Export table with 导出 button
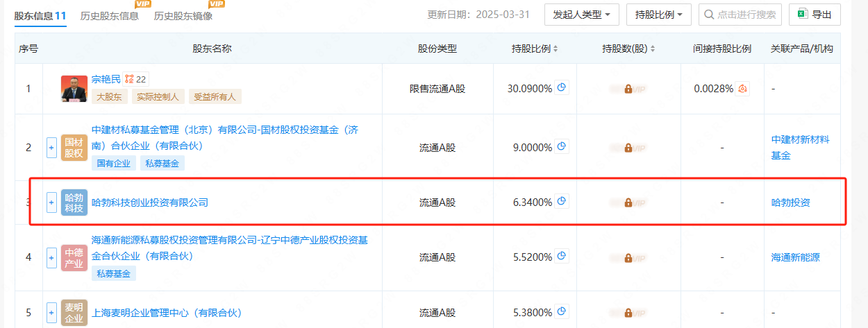This screenshot has height=328, width=868. [x=815, y=15]
